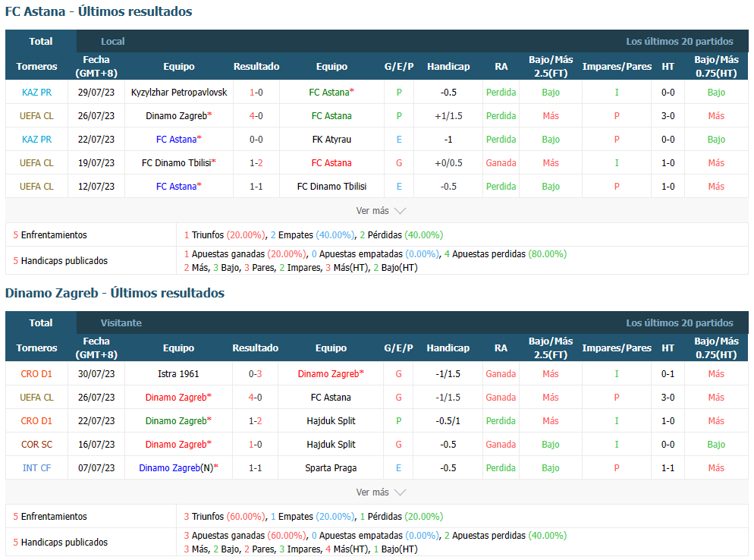The width and height of the screenshot is (754, 560).
Task: Open 1-0 result of Kyzylzhar match
Action: [256, 93]
